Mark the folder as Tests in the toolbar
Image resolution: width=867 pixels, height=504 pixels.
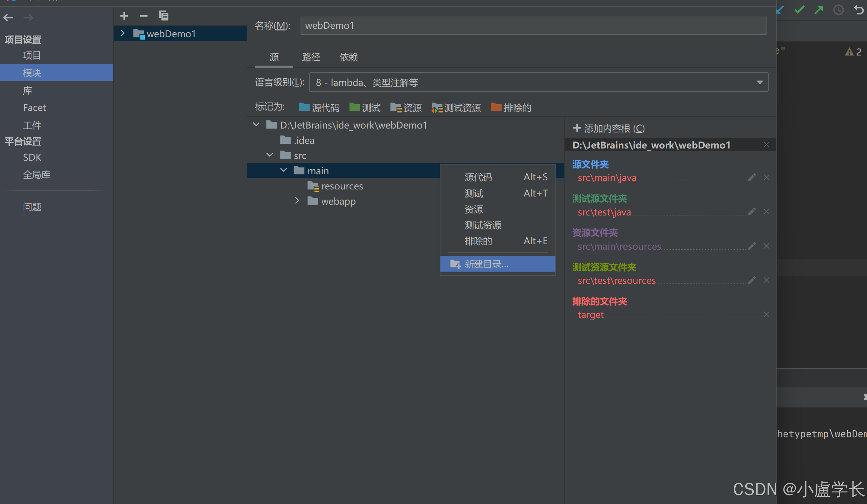pos(365,108)
